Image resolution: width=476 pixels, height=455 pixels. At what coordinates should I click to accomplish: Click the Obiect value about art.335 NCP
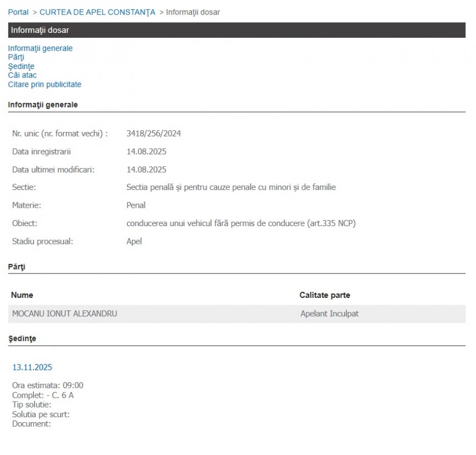[241, 223]
